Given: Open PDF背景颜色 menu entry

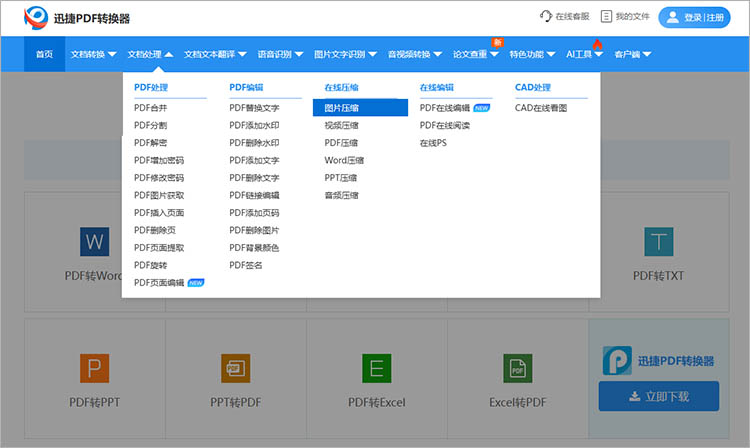Looking at the screenshot, I should point(254,248).
